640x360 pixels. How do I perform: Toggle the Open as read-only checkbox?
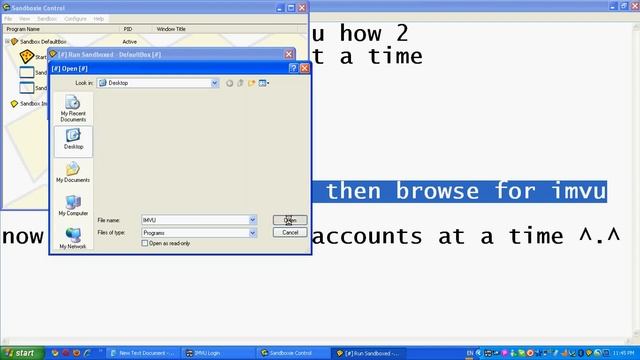[144, 243]
